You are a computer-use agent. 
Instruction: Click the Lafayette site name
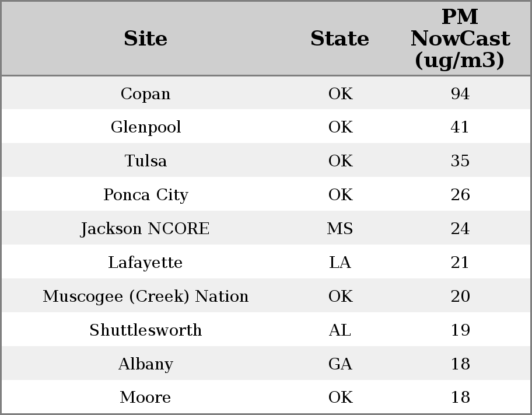(145, 262)
